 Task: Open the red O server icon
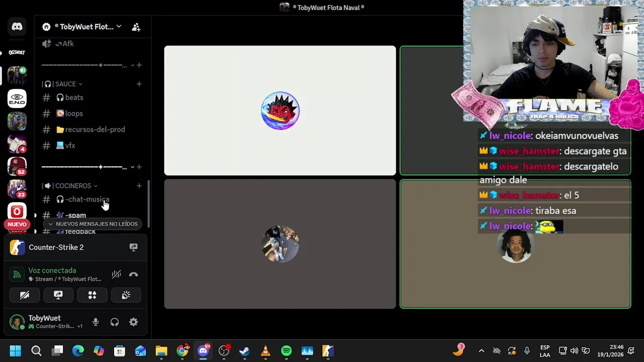[x=17, y=212]
